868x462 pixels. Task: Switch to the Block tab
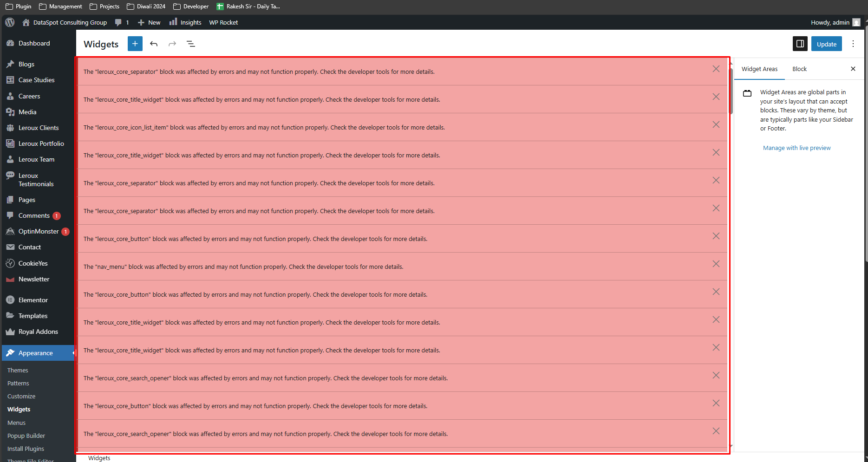(x=799, y=69)
